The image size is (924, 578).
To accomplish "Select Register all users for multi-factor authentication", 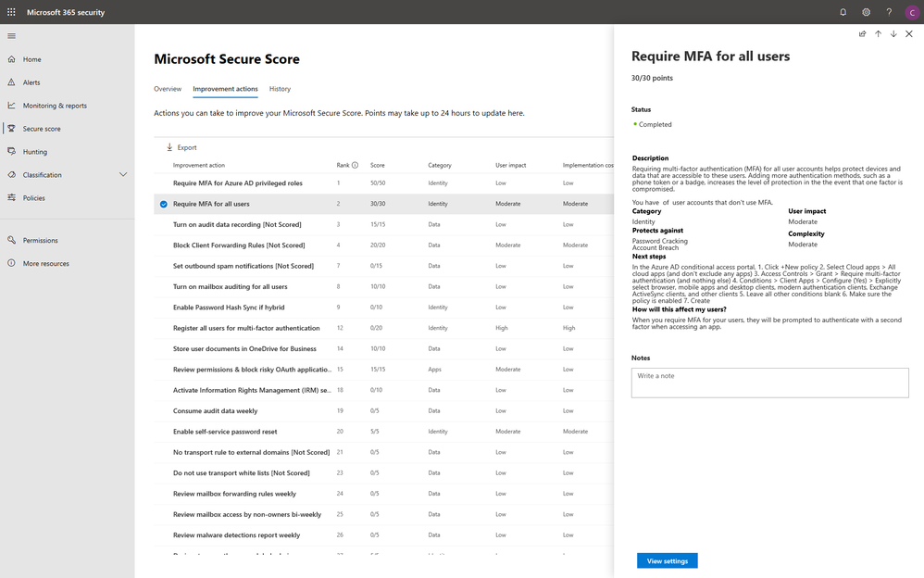I will pyautogui.click(x=383, y=328).
